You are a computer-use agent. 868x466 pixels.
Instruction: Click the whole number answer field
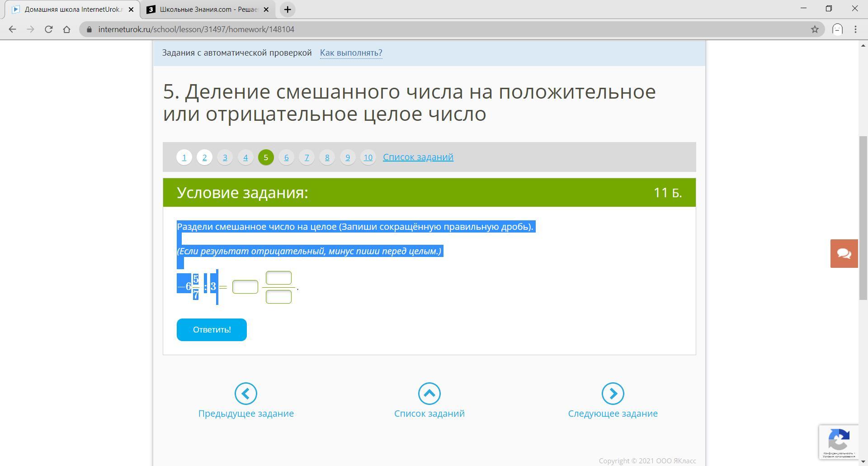[245, 287]
